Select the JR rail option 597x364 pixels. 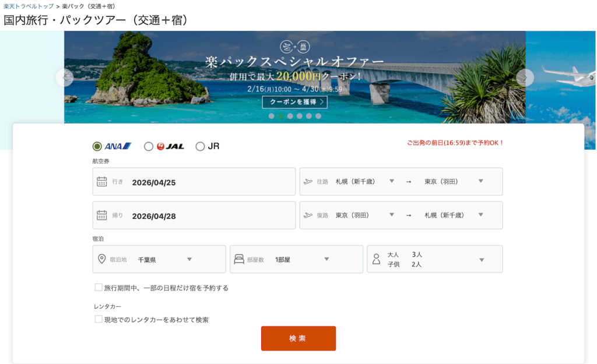(200, 146)
